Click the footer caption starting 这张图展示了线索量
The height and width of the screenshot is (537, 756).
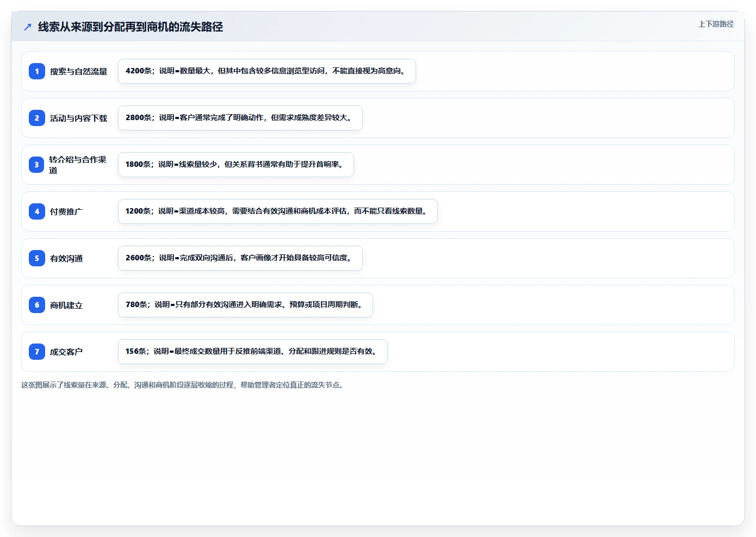(x=183, y=385)
